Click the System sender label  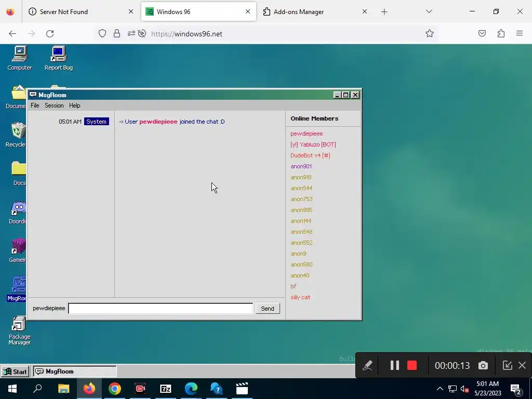point(96,122)
